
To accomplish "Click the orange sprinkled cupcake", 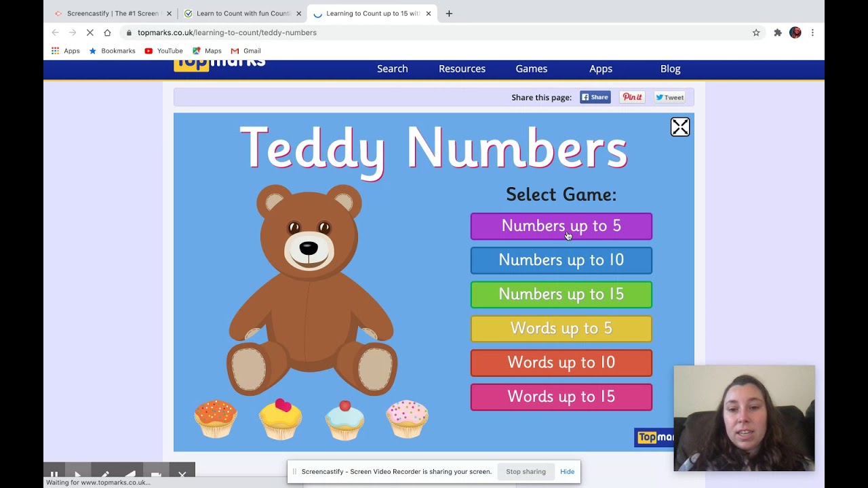I will coord(216,419).
